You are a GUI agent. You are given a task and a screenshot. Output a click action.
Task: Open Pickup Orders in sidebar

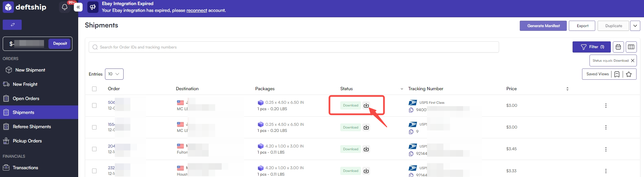click(x=27, y=141)
